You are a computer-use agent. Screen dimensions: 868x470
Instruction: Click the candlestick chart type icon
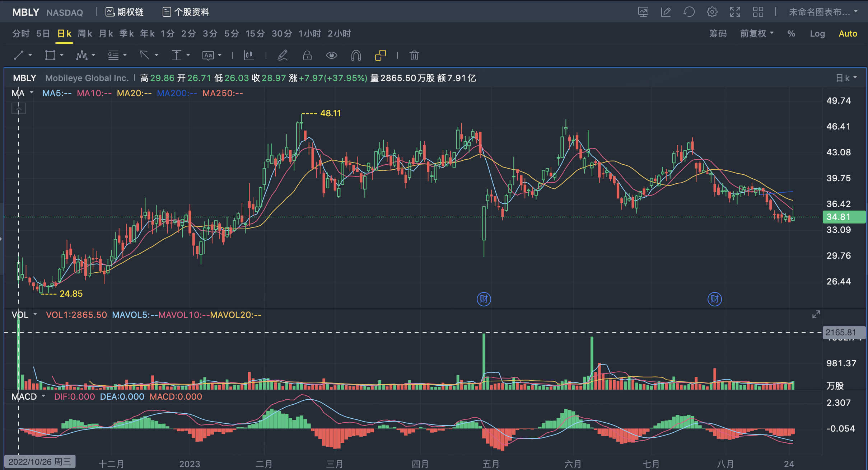click(x=249, y=55)
